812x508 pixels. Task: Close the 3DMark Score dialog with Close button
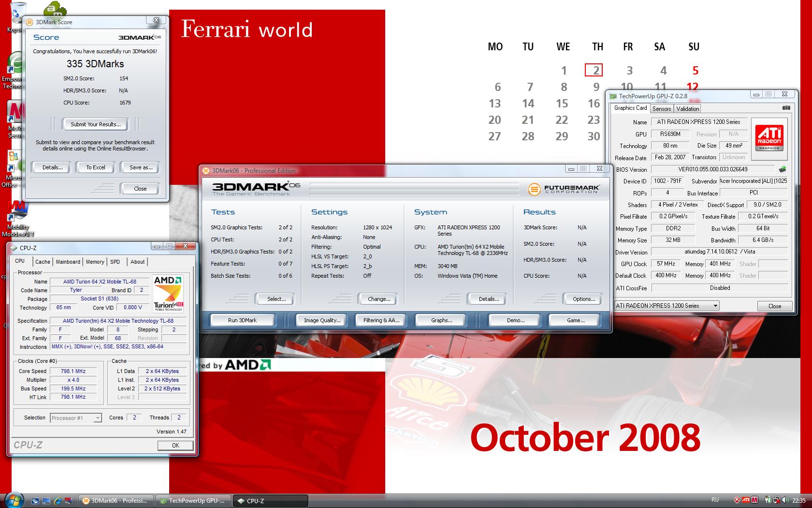(x=140, y=189)
